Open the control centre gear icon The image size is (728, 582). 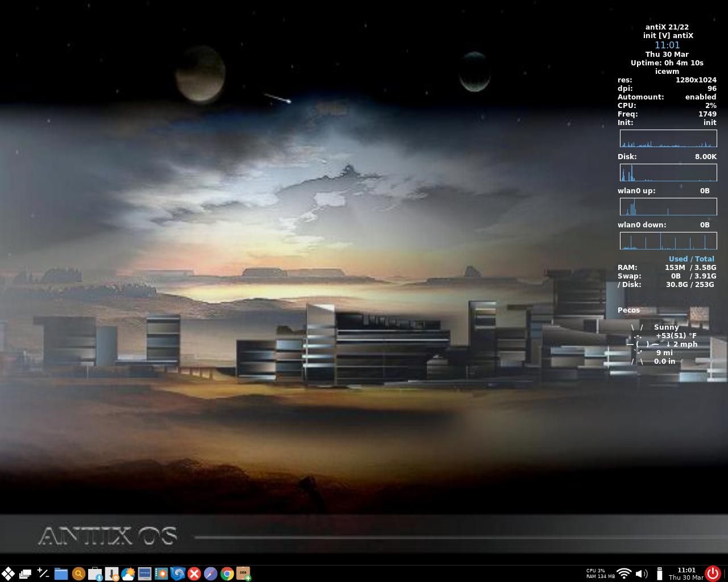[161, 573]
